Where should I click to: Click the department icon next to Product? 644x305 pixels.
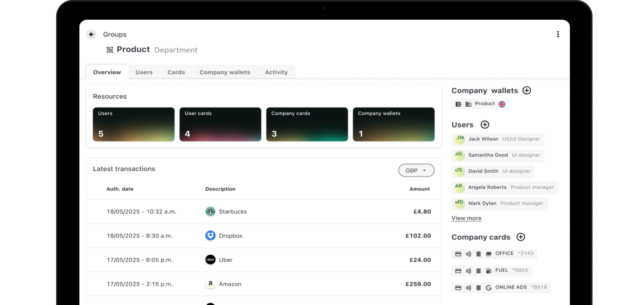pos(110,50)
